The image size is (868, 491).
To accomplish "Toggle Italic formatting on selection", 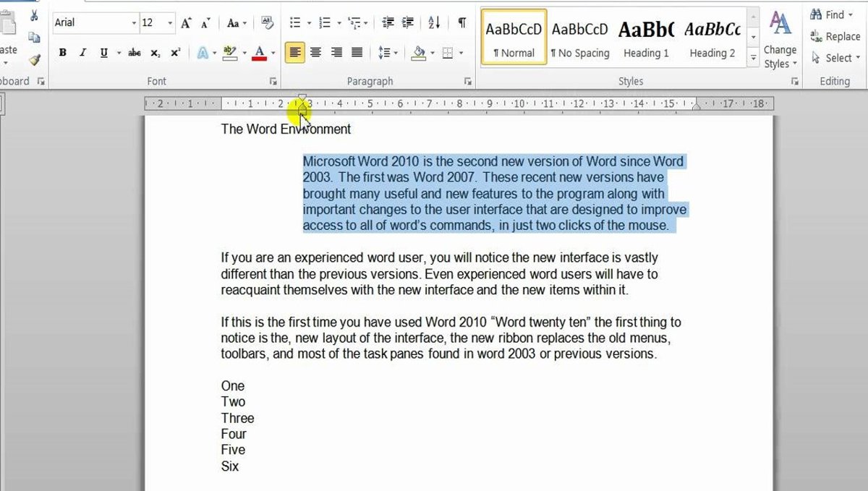I will click(x=82, y=53).
